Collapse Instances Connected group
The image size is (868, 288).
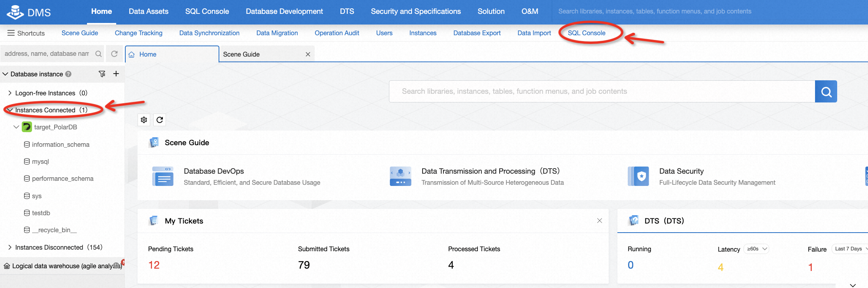[x=10, y=110]
